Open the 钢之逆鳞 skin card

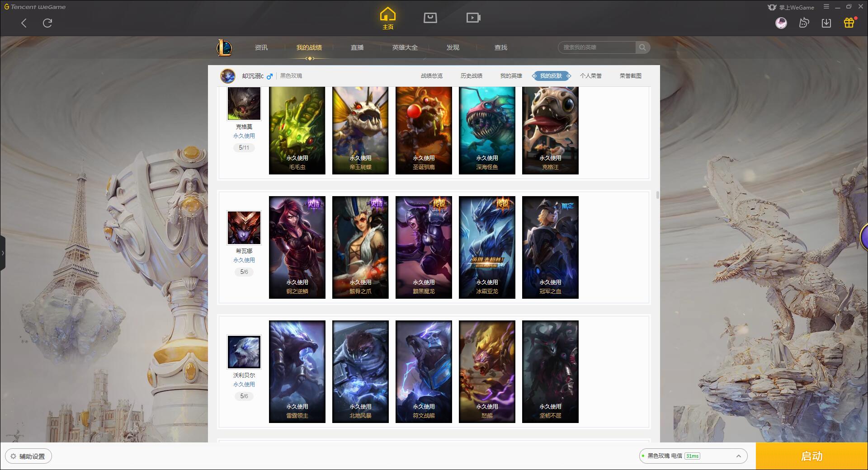[297, 247]
